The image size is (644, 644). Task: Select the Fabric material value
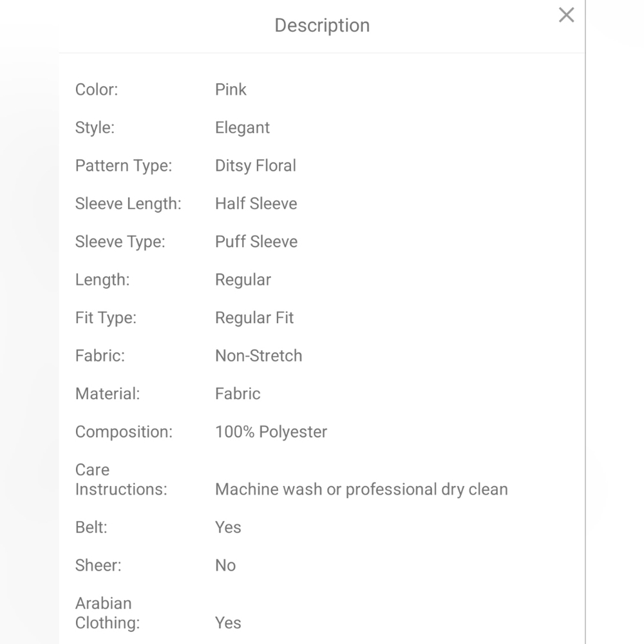[238, 394]
